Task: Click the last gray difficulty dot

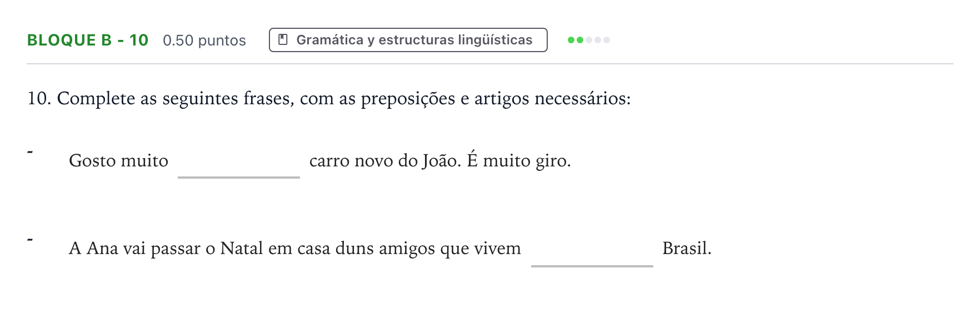Action: 607,40
